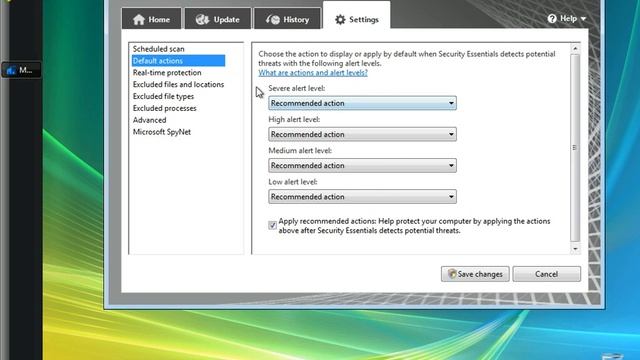Open the Help menu
Viewport: 640px width, 360px height.
tap(567, 18)
